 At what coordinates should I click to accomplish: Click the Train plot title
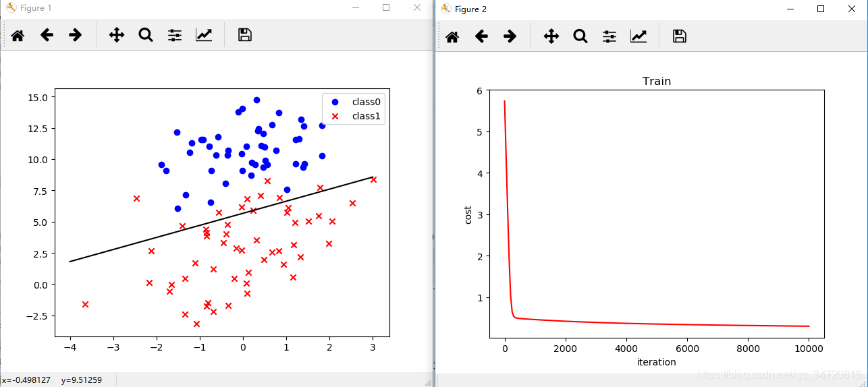pyautogui.click(x=657, y=81)
